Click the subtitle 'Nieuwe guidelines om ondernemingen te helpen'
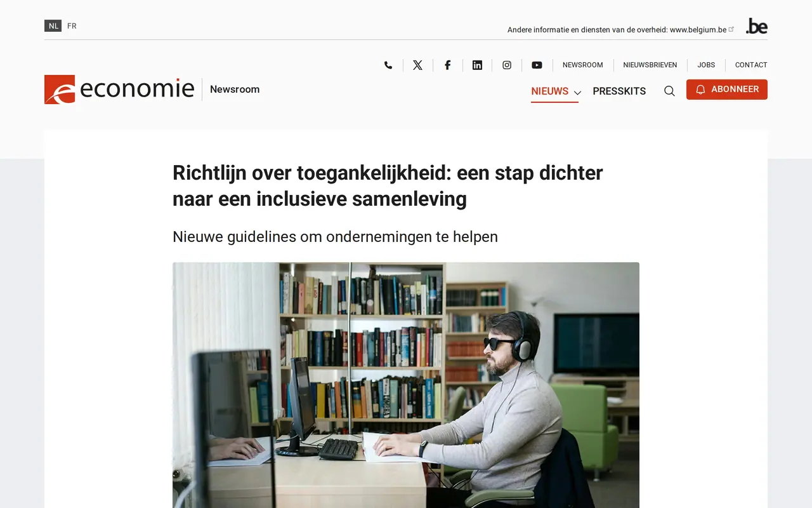812x508 pixels. [335, 237]
